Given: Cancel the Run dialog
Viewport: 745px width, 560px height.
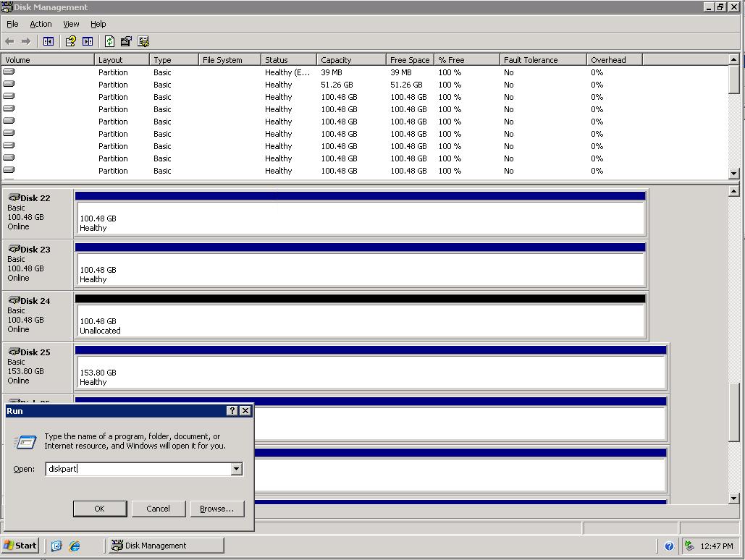Looking at the screenshot, I should pyautogui.click(x=159, y=509).
